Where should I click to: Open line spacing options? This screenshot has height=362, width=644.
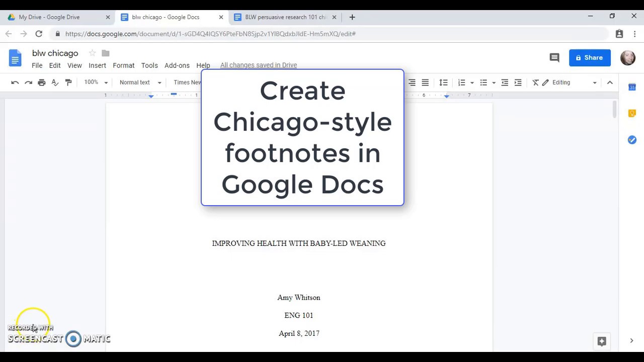[x=443, y=82]
